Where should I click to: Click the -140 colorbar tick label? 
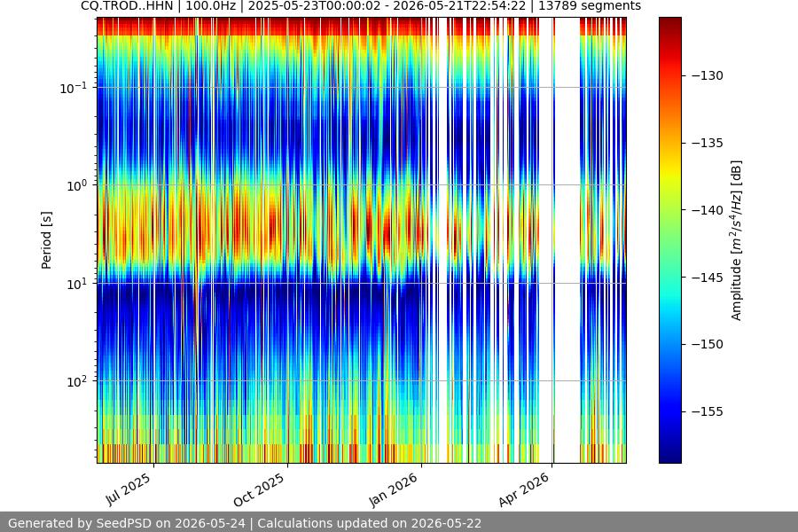point(708,210)
